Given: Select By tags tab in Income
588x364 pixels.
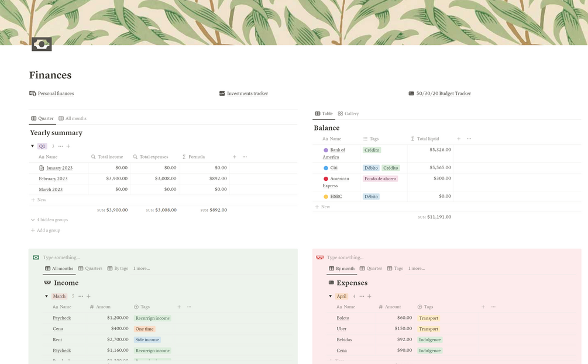Looking at the screenshot, I should pos(118,268).
